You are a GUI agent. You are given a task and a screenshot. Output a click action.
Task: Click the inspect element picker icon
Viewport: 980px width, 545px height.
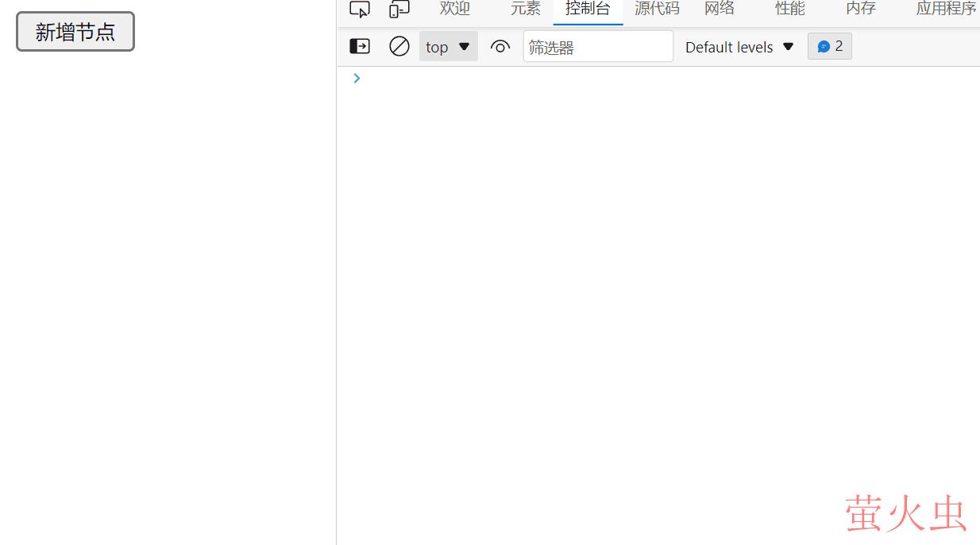[360, 10]
